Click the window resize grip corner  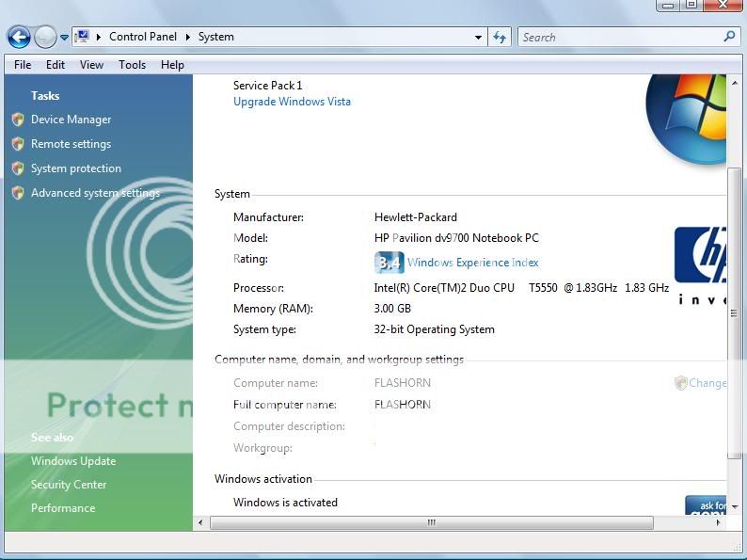click(x=737, y=546)
